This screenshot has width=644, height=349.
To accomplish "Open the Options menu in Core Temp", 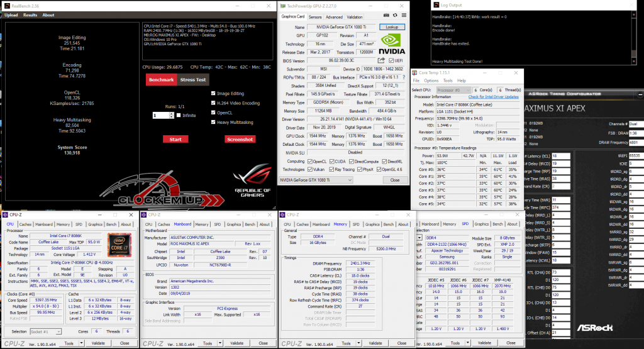I will 431,81.
